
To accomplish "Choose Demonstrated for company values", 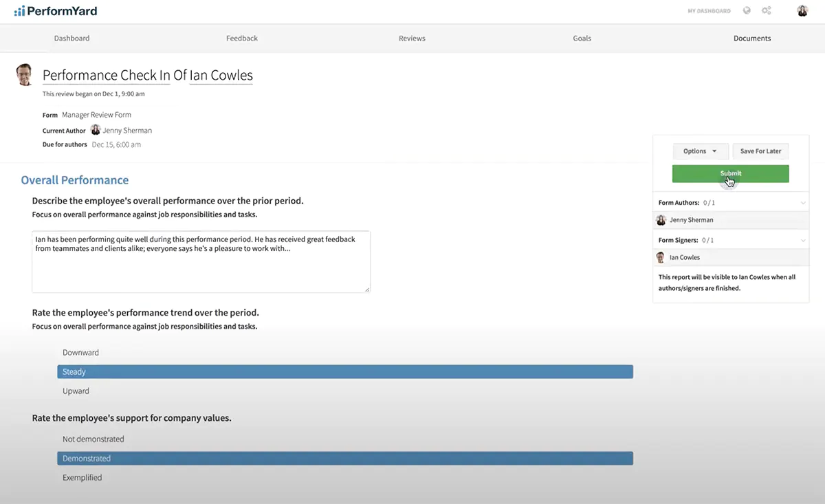I will point(344,458).
